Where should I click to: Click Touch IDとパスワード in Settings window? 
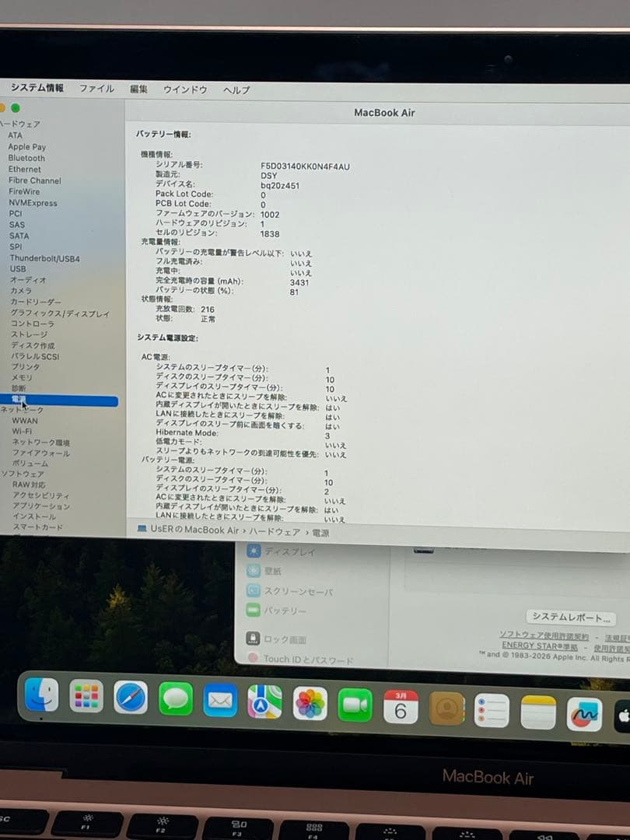308,660
